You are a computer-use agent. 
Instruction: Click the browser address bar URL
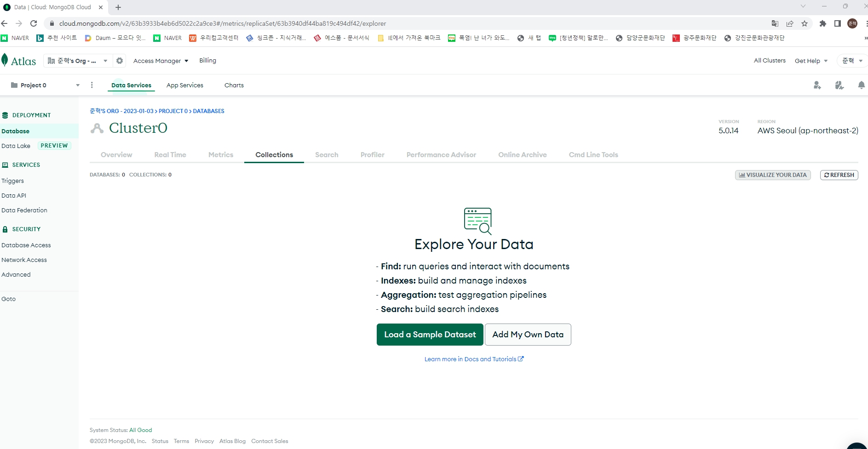click(x=223, y=23)
